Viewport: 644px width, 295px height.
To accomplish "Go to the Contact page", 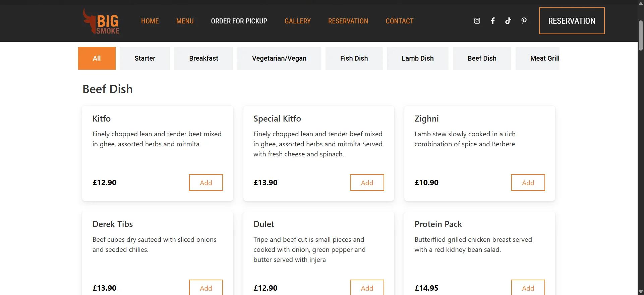I will click(x=400, y=21).
